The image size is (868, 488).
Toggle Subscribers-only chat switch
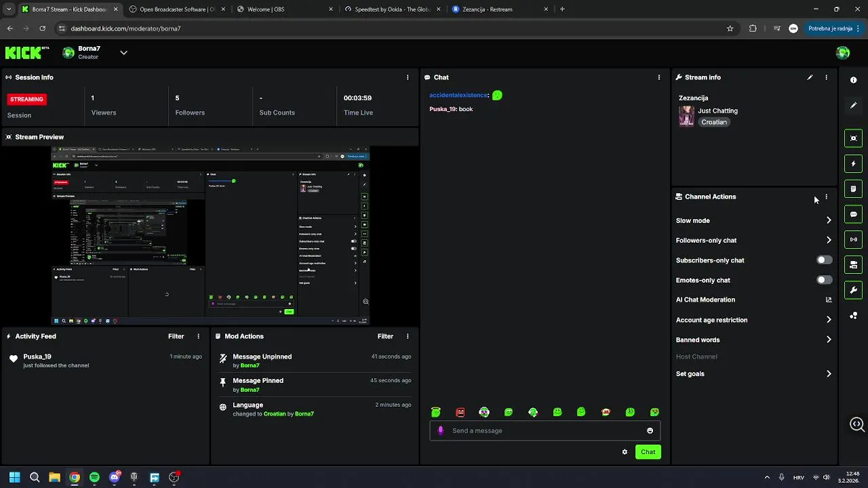click(824, 260)
